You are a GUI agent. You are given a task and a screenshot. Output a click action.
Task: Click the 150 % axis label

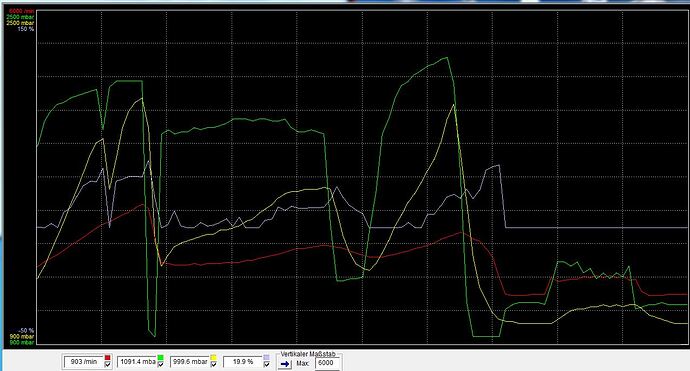pos(26,29)
